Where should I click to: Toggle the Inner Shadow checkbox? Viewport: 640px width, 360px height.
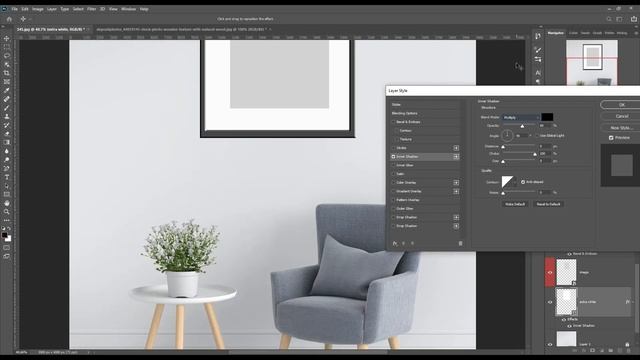[x=393, y=157]
